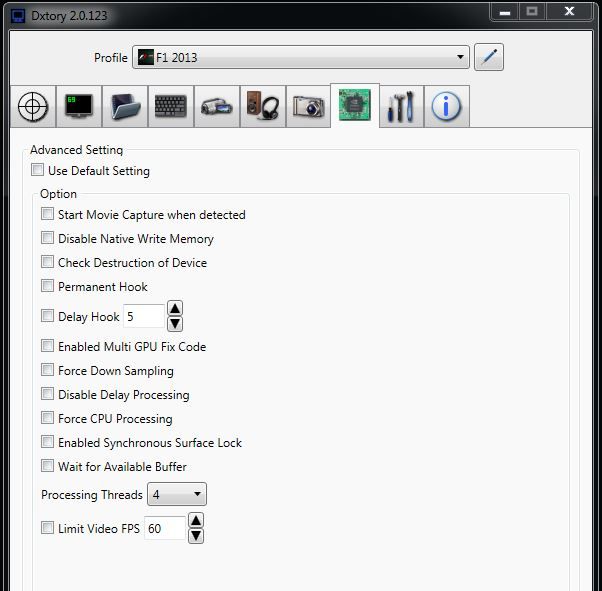Enable Force CPU Processing

coord(47,418)
